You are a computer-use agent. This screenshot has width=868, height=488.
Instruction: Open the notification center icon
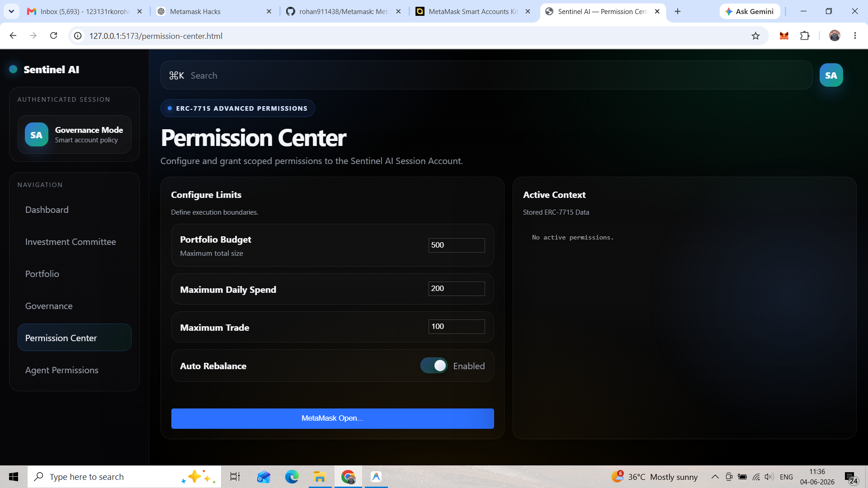tap(851, 477)
